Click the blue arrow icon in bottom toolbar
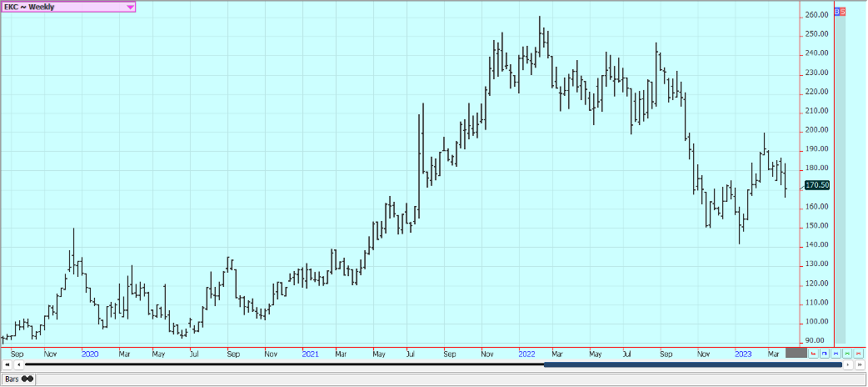This screenshot has width=868, height=387. (824, 354)
